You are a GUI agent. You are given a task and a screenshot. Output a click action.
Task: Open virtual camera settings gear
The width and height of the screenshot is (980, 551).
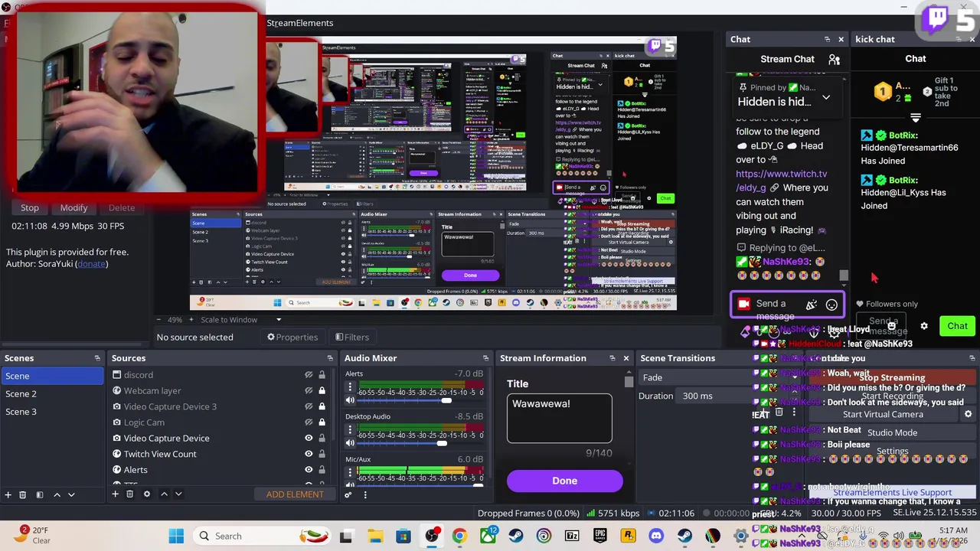(968, 414)
